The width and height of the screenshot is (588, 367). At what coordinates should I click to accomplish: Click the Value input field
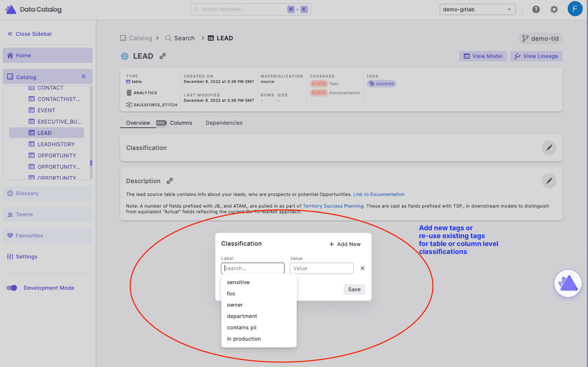(x=322, y=268)
